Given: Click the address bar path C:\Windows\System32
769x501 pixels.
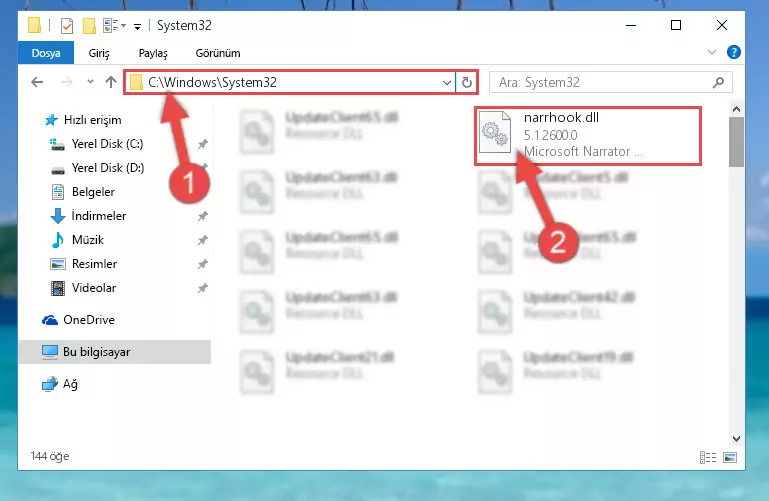Looking at the screenshot, I should (212, 82).
